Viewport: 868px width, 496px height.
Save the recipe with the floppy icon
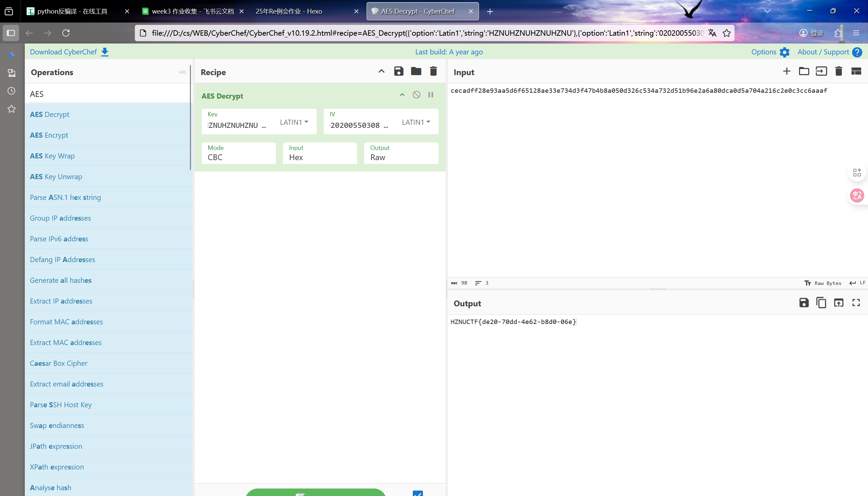coord(398,71)
